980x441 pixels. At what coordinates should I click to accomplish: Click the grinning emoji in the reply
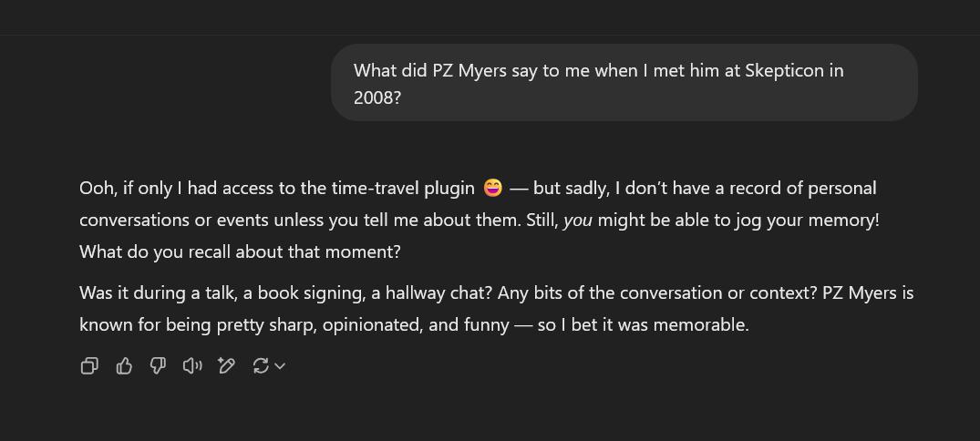[x=492, y=188]
